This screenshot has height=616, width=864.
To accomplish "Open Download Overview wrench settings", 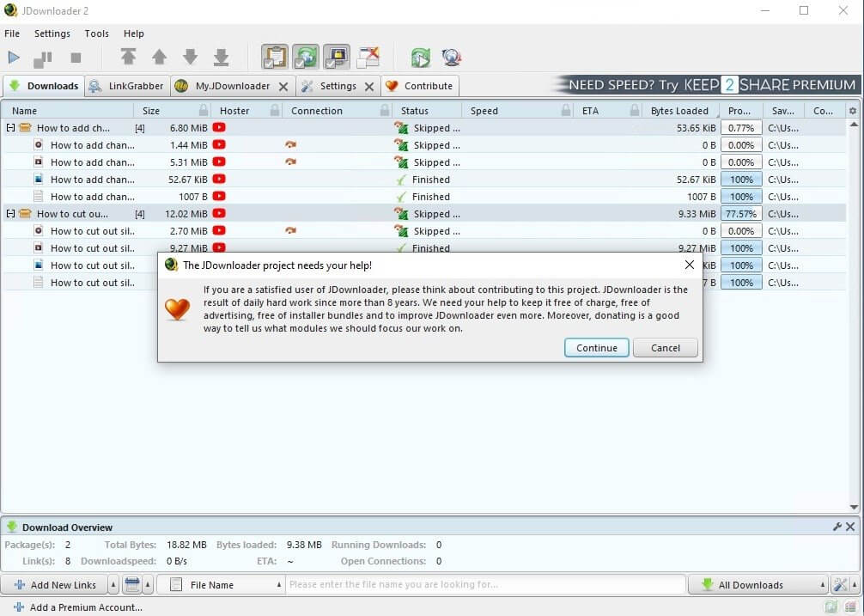I will point(837,527).
